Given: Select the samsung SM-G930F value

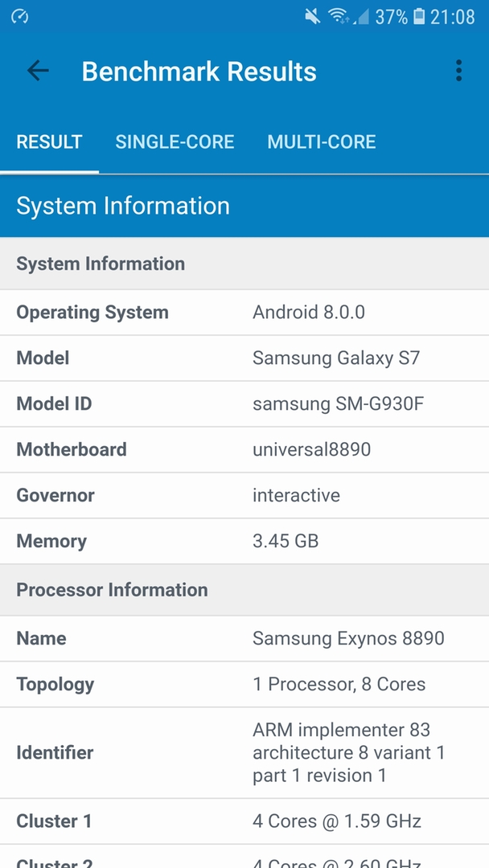Looking at the screenshot, I should coord(338,403).
